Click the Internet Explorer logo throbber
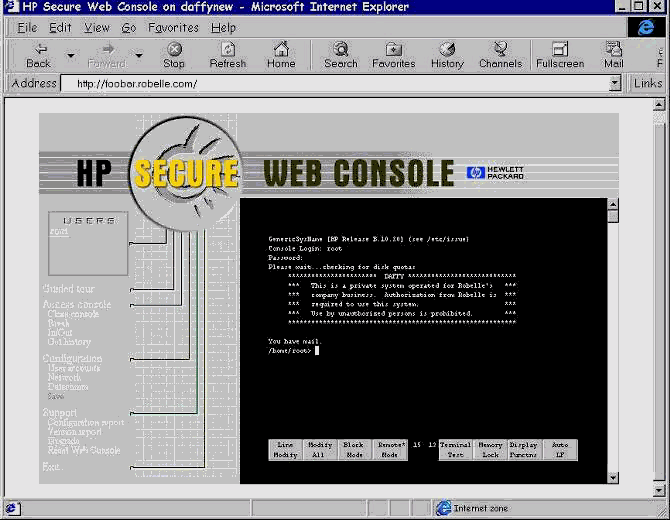This screenshot has width=670, height=520. pos(646,27)
